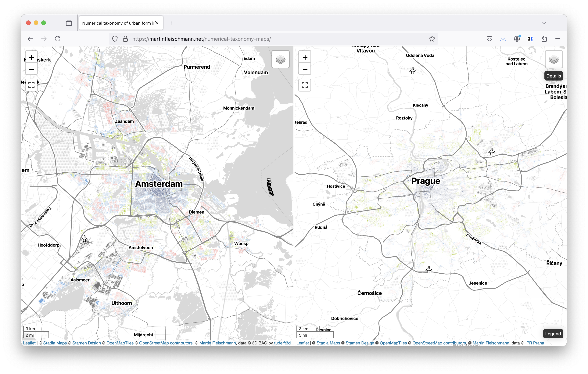Screen dimensions: 588x374
Task: Save page to Pocket icon
Action: [x=489, y=39]
